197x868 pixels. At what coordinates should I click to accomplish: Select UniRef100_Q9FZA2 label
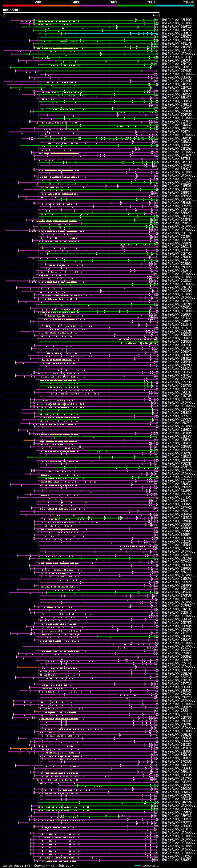[x=177, y=149]
